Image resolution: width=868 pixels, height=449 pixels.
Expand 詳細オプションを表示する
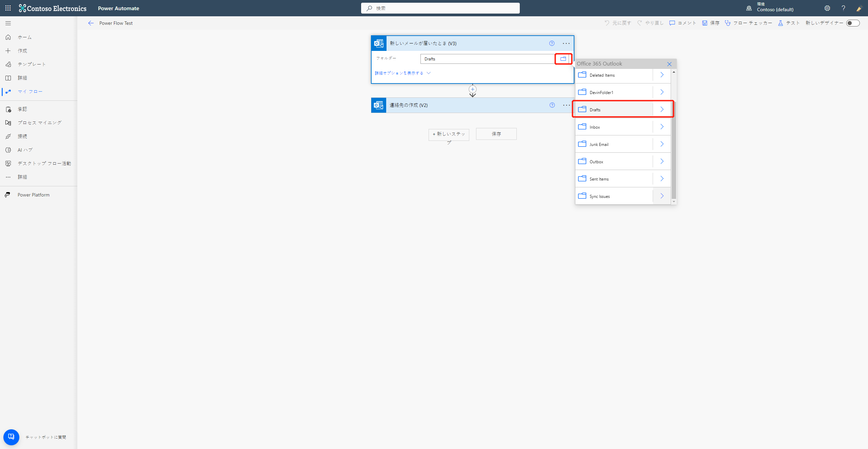click(x=402, y=73)
